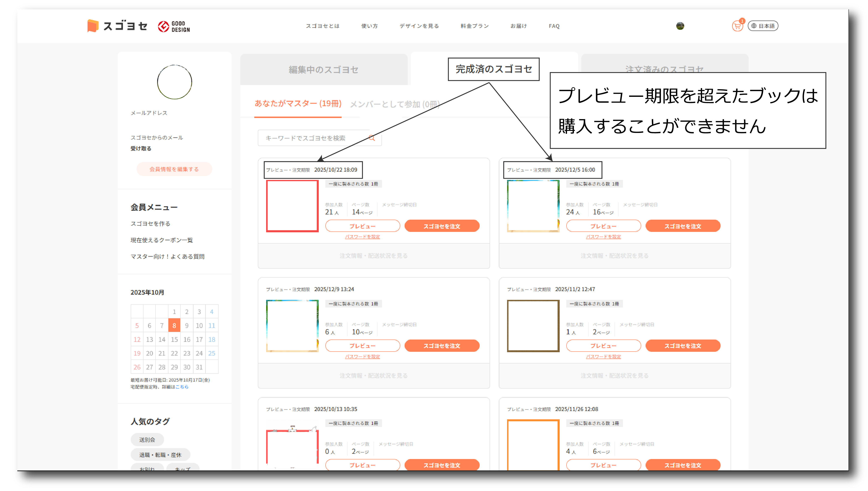Order the 24-person スゴヨセ book
The image size is (868, 491).
tap(683, 226)
